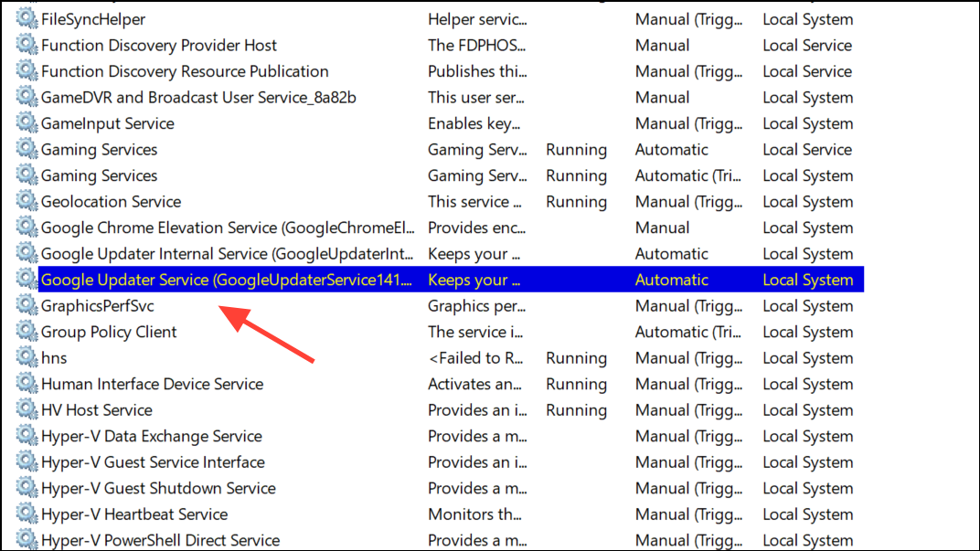980x551 pixels.
Task: Click the gear icon of highlighted Google Updater Service
Action: [x=27, y=280]
